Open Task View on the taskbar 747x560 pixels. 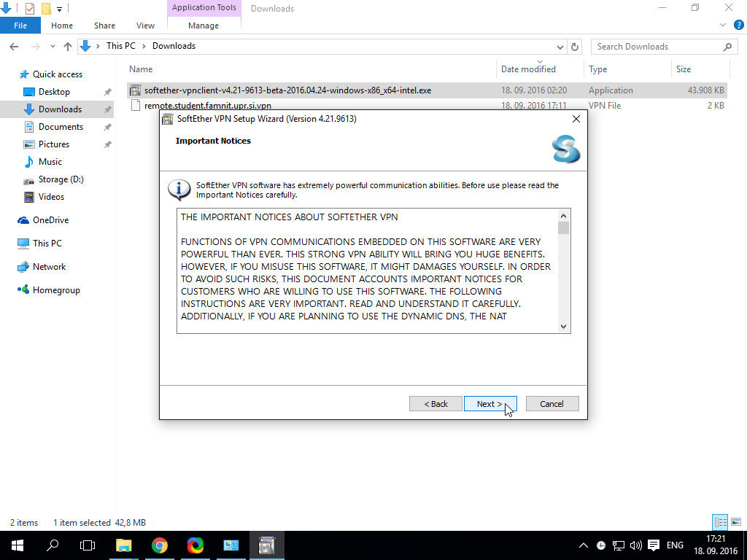(88, 545)
